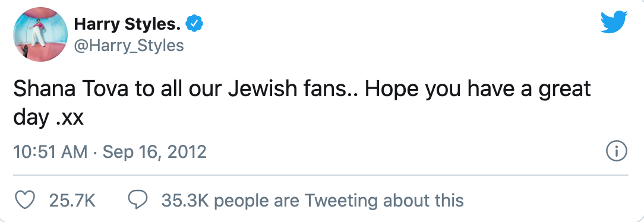Open Harry Styles profile avatar picture
This screenshot has width=644, height=222.
pyautogui.click(x=40, y=34)
